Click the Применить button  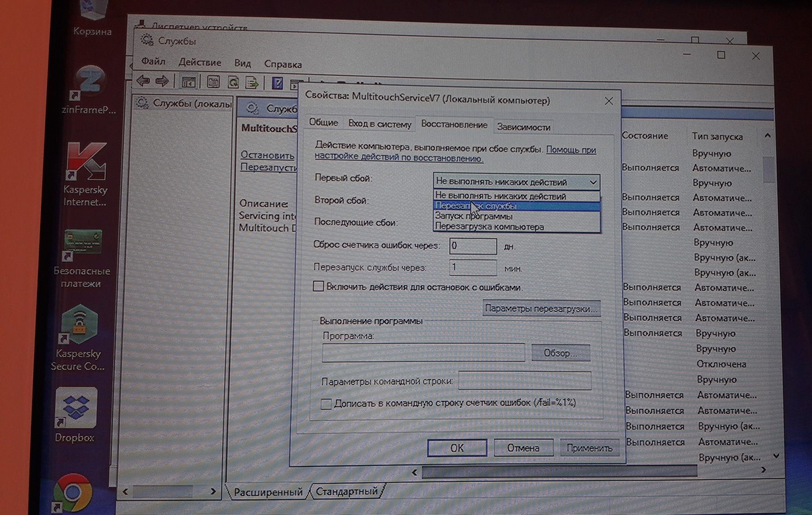coord(590,448)
